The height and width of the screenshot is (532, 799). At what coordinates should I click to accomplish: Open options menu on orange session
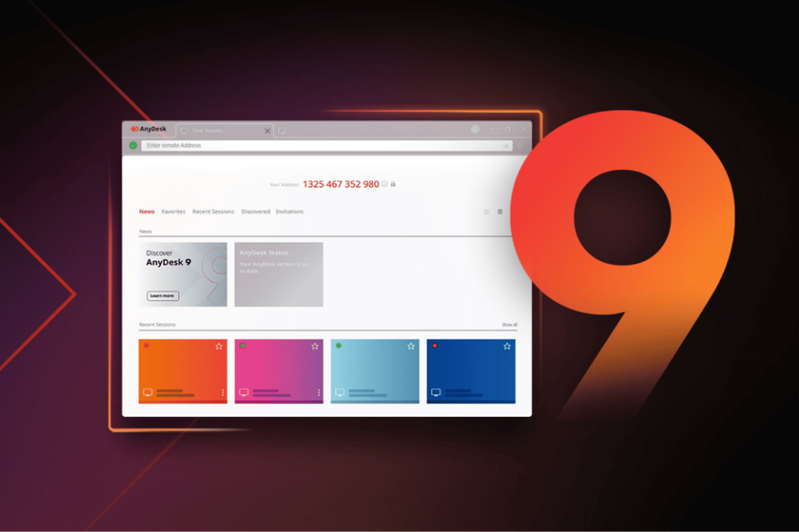coord(223,393)
